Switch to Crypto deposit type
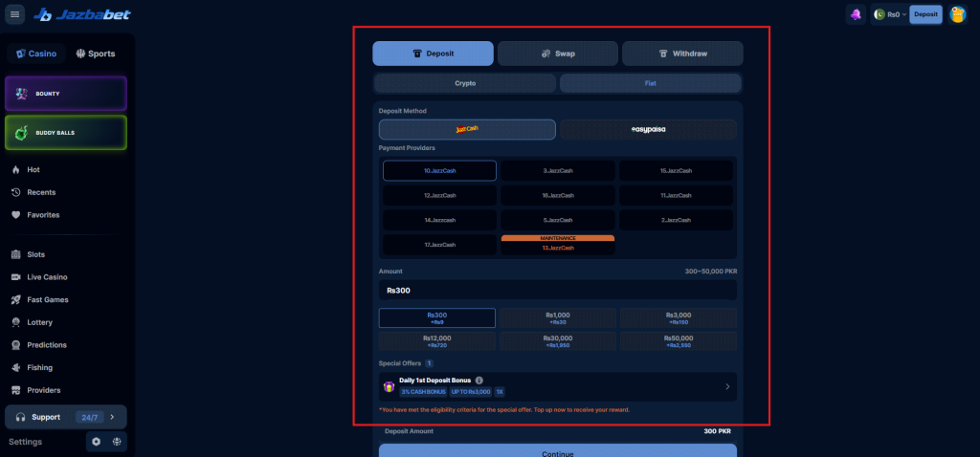 pos(465,83)
